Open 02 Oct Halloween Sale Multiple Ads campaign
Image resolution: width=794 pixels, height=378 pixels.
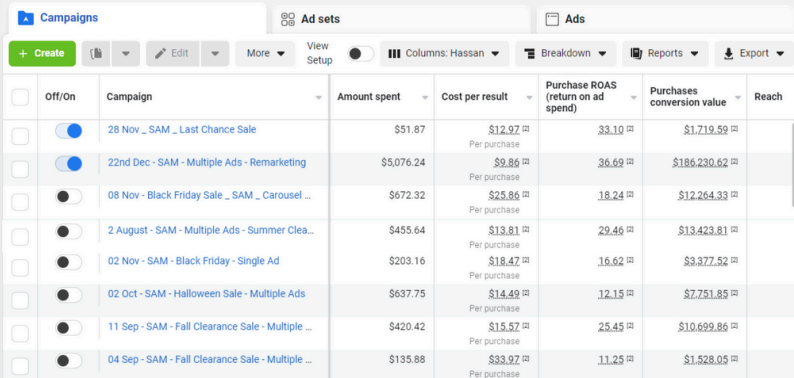coord(207,294)
